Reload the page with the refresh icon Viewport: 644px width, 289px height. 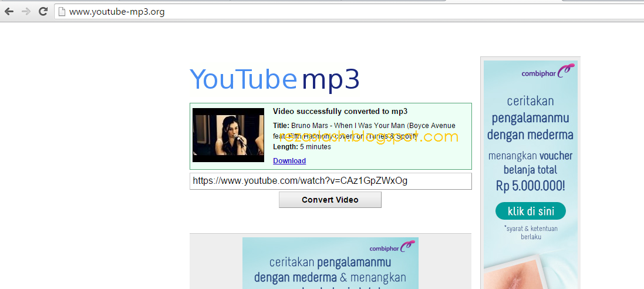pos(43,12)
